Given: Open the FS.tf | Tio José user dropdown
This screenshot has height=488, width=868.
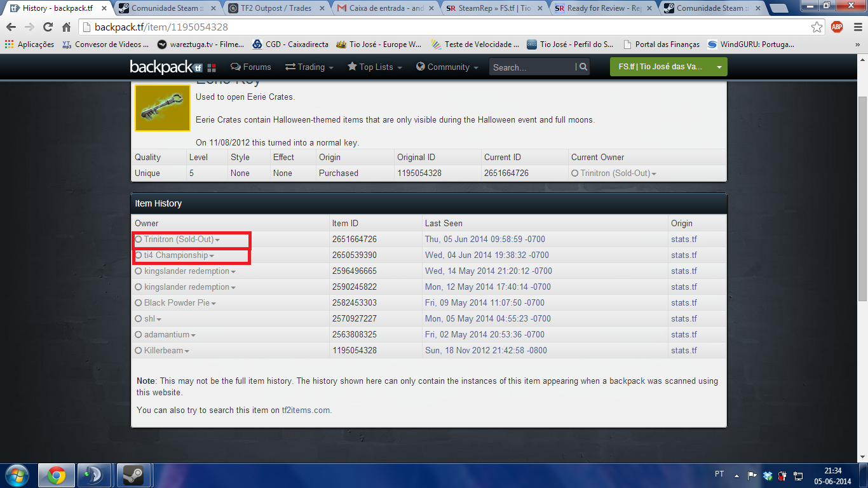Looking at the screenshot, I should click(668, 67).
